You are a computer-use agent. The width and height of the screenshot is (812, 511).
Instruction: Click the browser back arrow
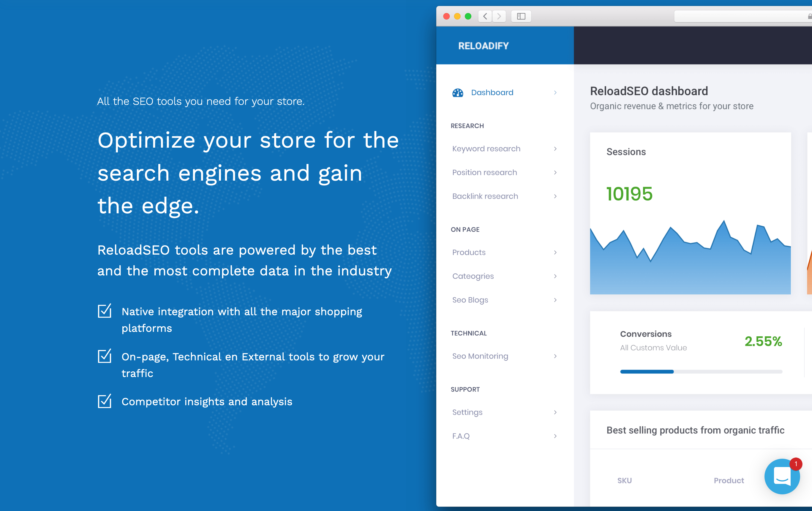coord(485,16)
